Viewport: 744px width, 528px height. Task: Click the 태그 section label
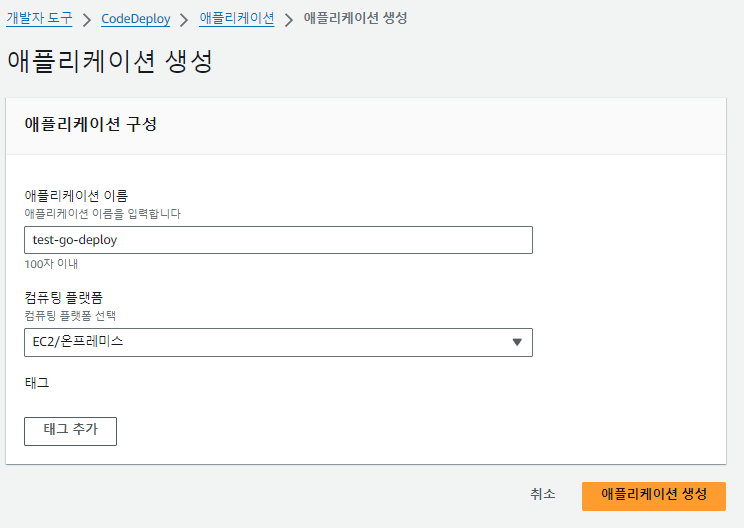[36, 382]
